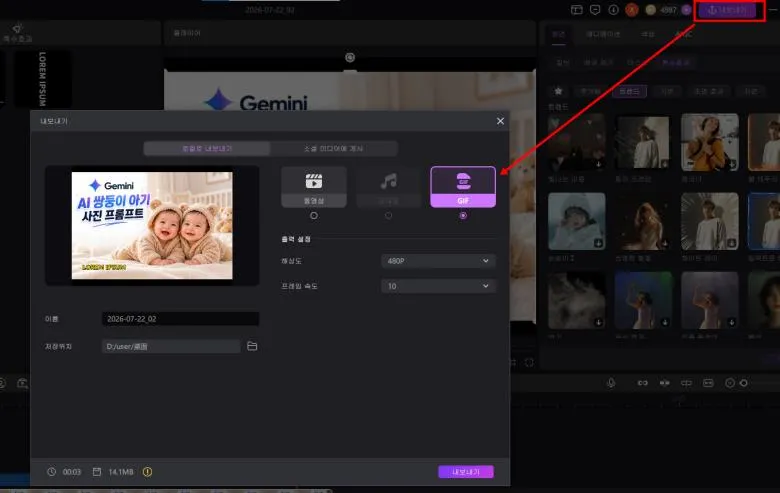The width and height of the screenshot is (780, 493).
Task: Click the zoom-out circle icon on timeline toolbar
Action: click(730, 383)
